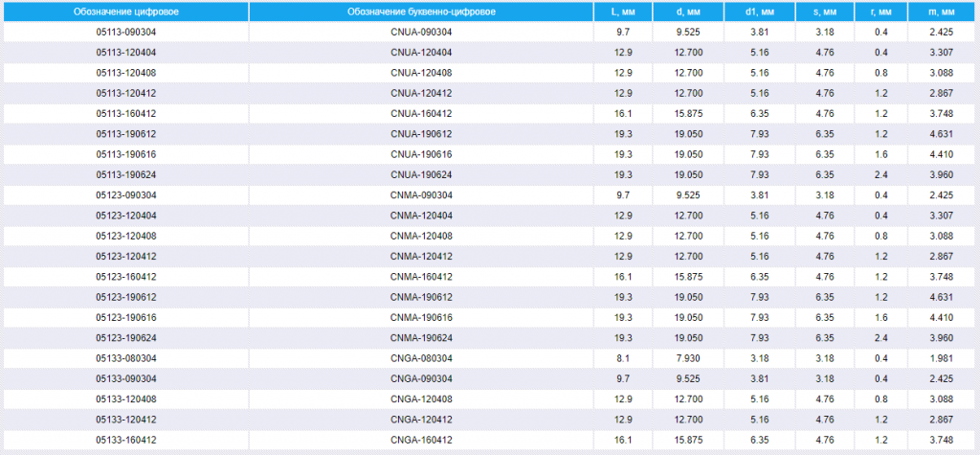Click the 'd, мм' column header
This screenshot has width=980, height=455.
point(689,11)
